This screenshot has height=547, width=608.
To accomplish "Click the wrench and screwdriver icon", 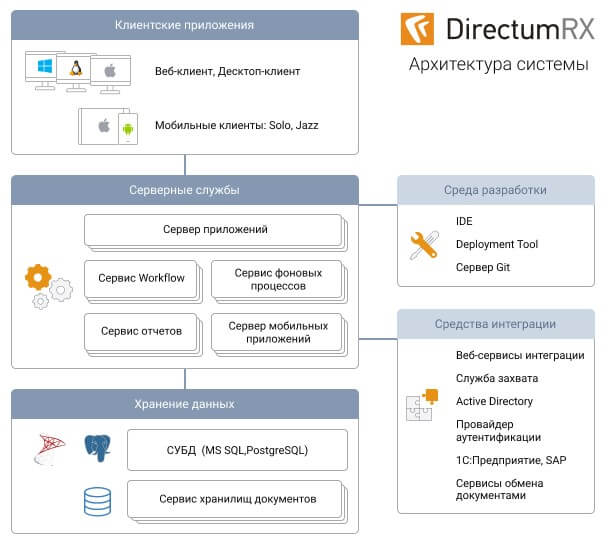I will click(x=424, y=245).
